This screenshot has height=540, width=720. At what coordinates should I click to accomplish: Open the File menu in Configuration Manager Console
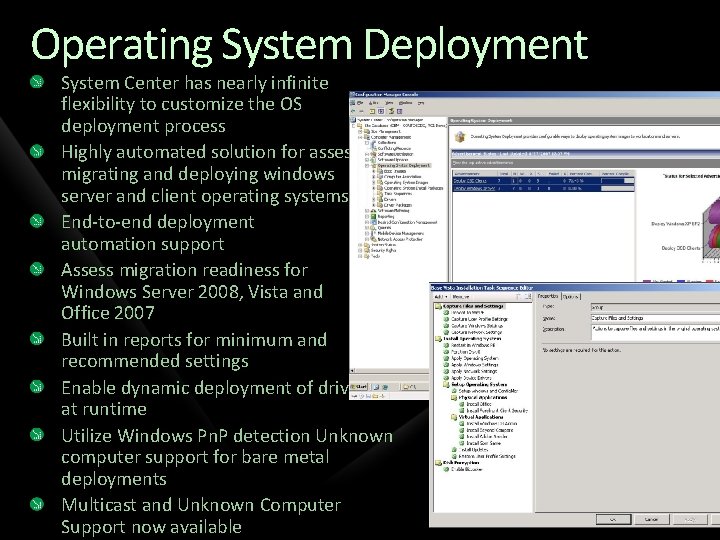pyautogui.click(x=360, y=103)
